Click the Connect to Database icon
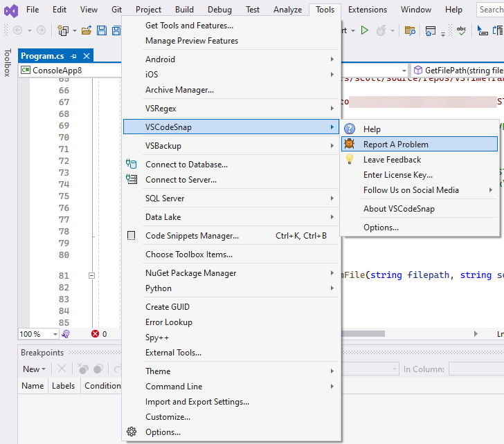The width and height of the screenshot is (504, 444). 132,165
